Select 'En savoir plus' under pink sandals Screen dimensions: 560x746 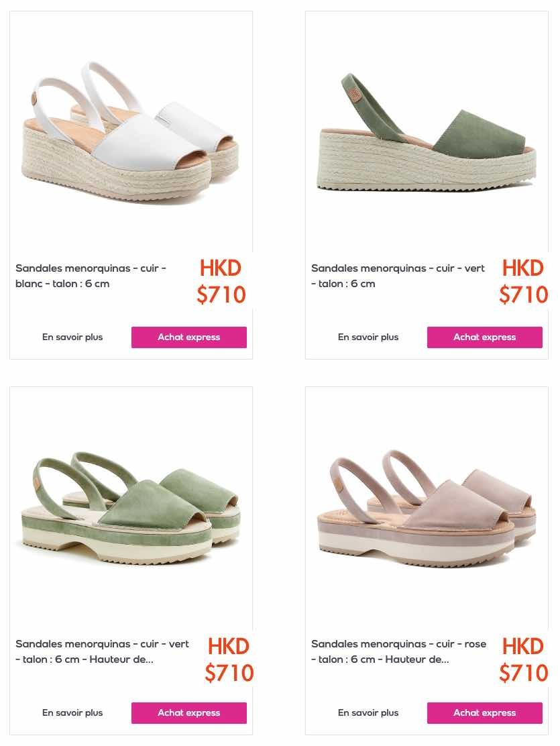click(x=368, y=713)
